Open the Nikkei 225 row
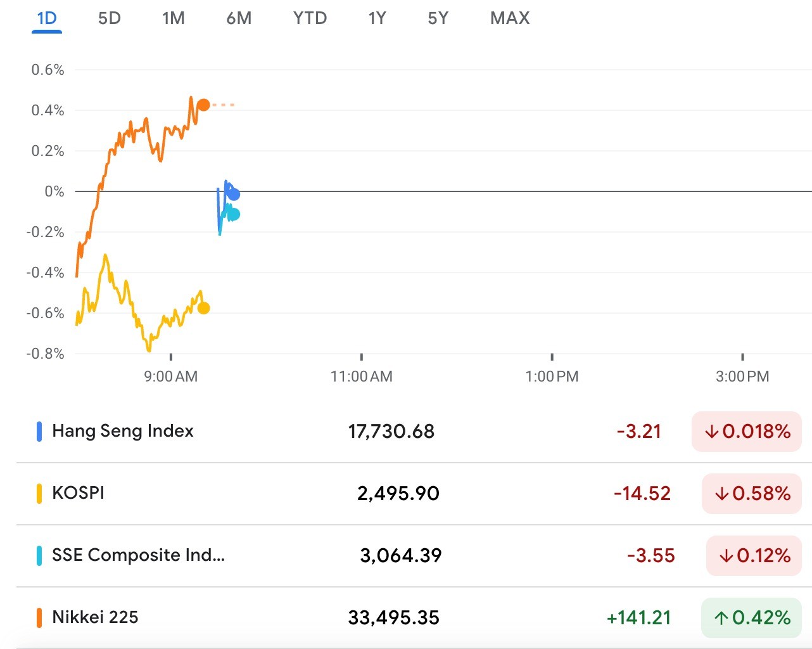Screen dimensions: 812x649 [x=414, y=618]
